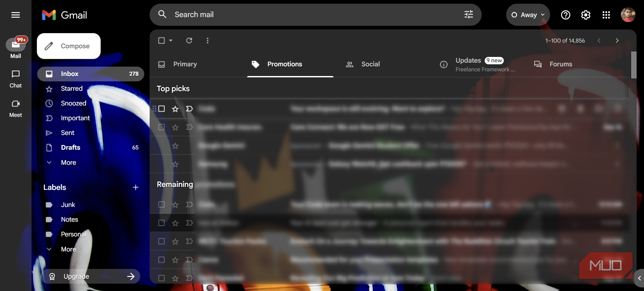
Task: Open the Junk label
Action: [x=91, y=205]
